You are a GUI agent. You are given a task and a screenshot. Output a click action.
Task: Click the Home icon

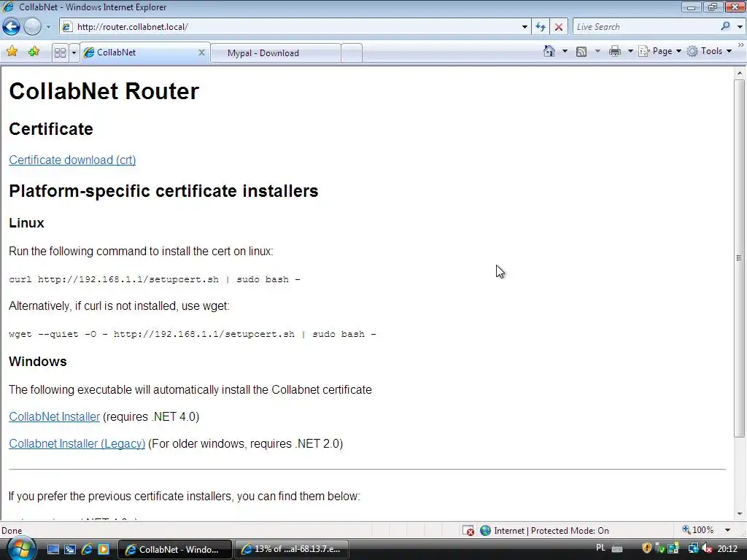pyautogui.click(x=549, y=51)
